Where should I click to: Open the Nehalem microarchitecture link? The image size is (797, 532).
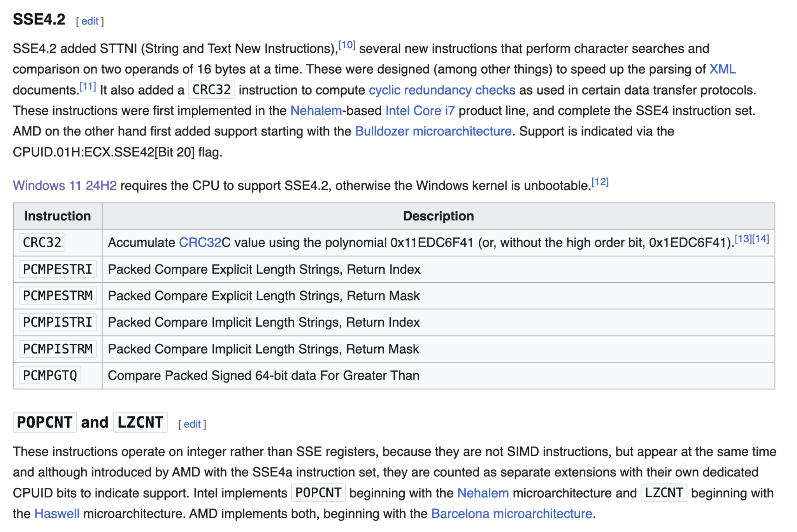tap(315, 110)
